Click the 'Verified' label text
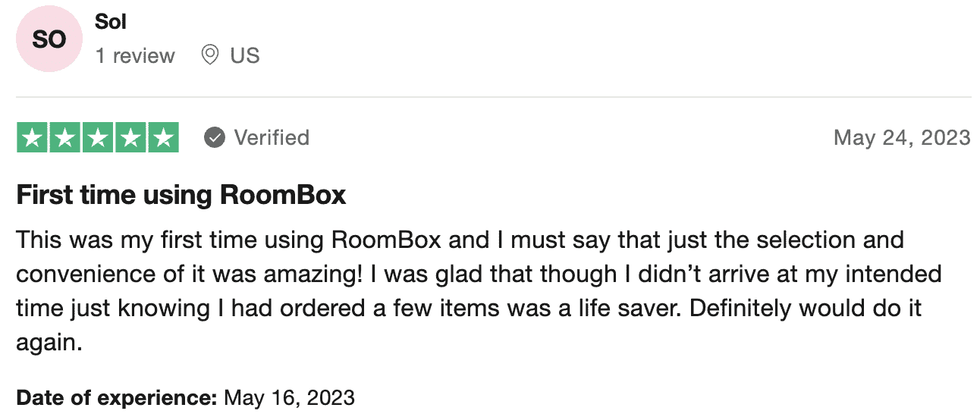980x414 pixels. pyautogui.click(x=272, y=137)
